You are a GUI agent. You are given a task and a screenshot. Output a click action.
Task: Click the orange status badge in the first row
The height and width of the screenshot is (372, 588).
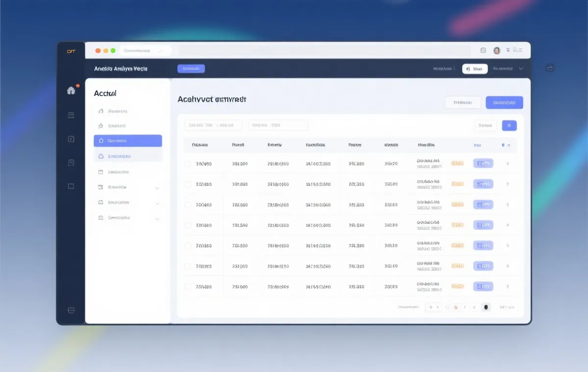coord(457,163)
